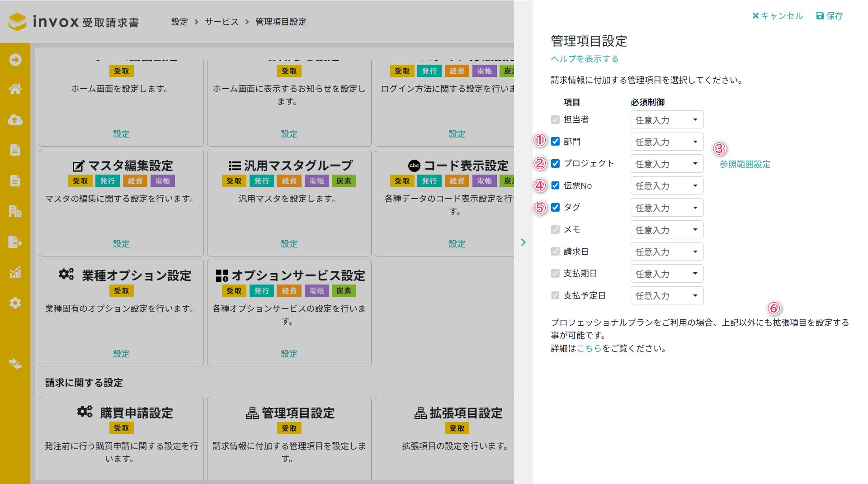Save with the 保存 button
Viewport: 868px width, 484px height.
[830, 16]
